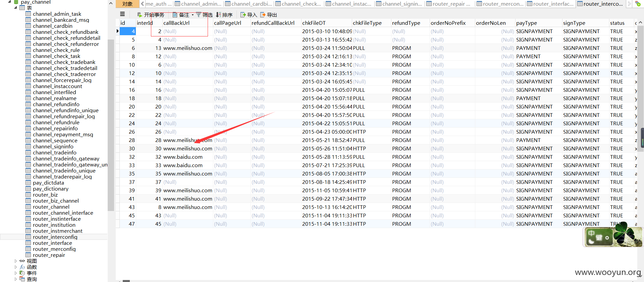Click the IME keyboard 键 icon
The width and height of the screenshot is (644, 282).
[599, 238]
